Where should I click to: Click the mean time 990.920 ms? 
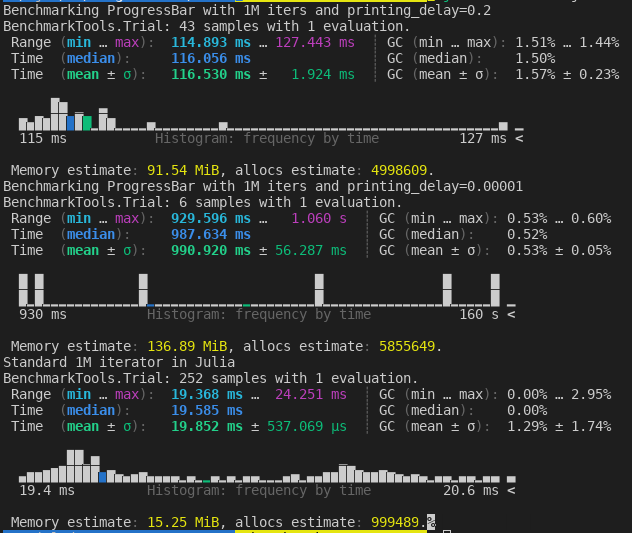(x=211, y=251)
